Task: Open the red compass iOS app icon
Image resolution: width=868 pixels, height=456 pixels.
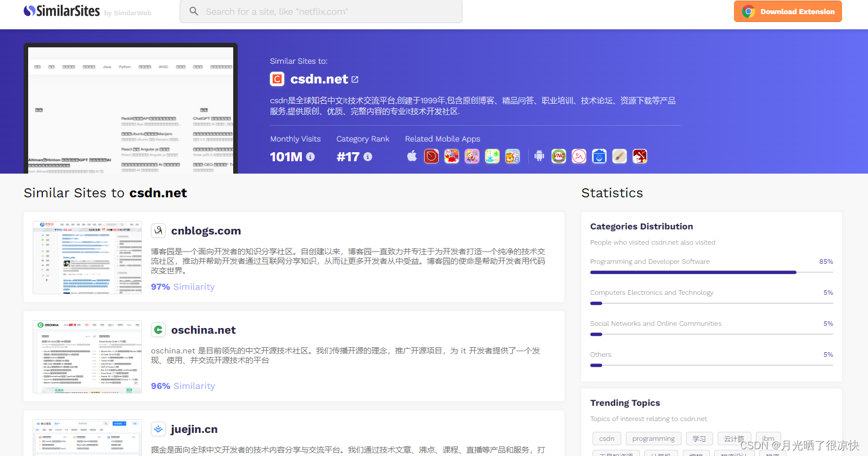Action: [x=431, y=156]
